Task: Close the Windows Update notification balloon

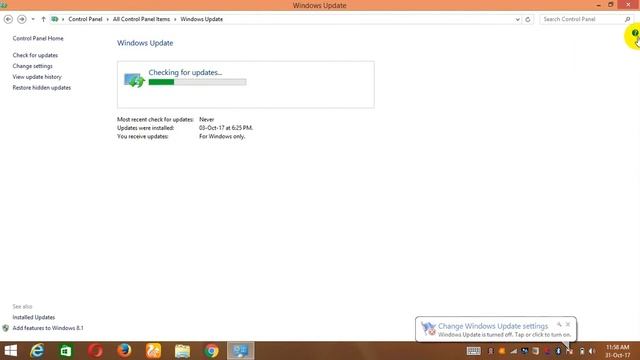Action: pyautogui.click(x=568, y=324)
